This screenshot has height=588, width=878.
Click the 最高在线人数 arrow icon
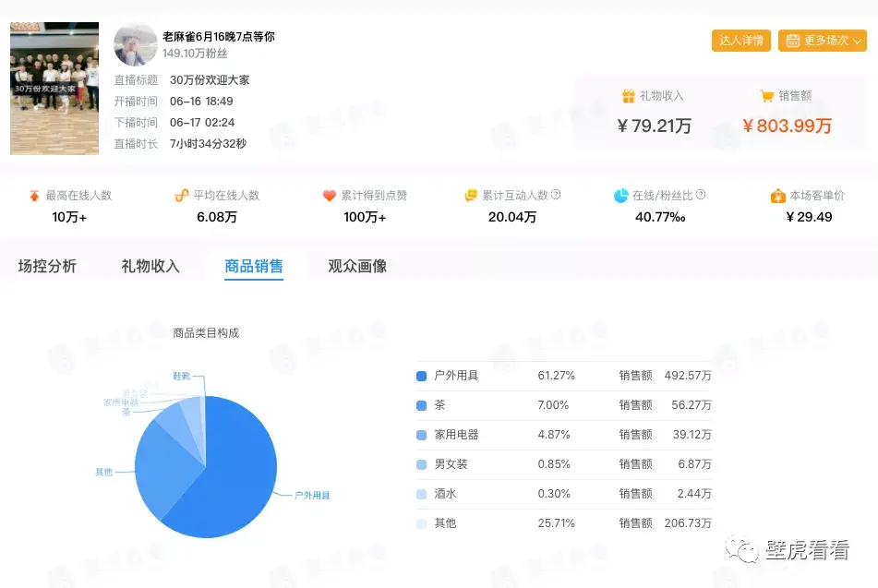(34, 196)
